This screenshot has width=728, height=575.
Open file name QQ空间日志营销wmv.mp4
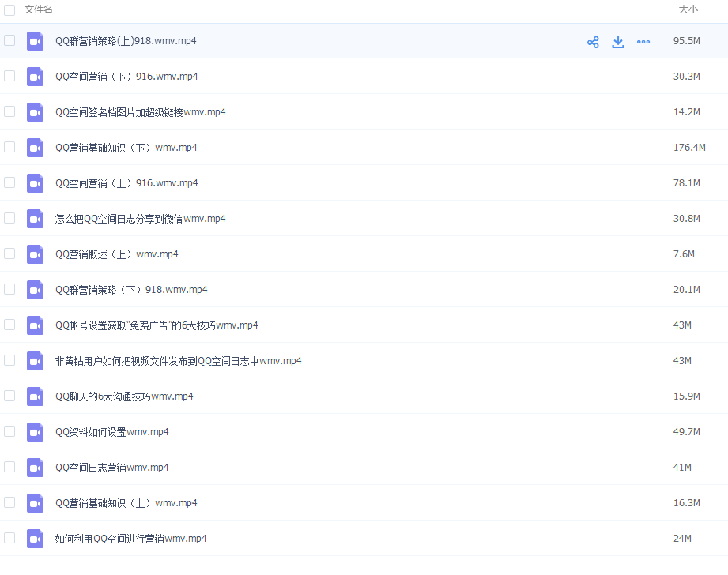112,468
